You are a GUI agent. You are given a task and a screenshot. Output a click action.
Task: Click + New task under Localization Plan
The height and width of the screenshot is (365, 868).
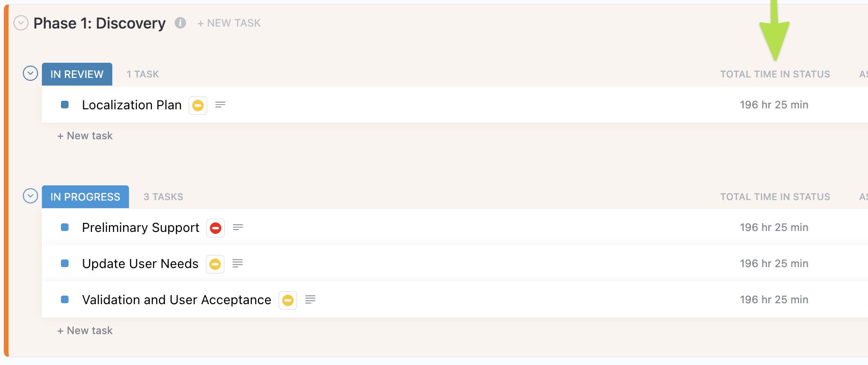point(85,136)
